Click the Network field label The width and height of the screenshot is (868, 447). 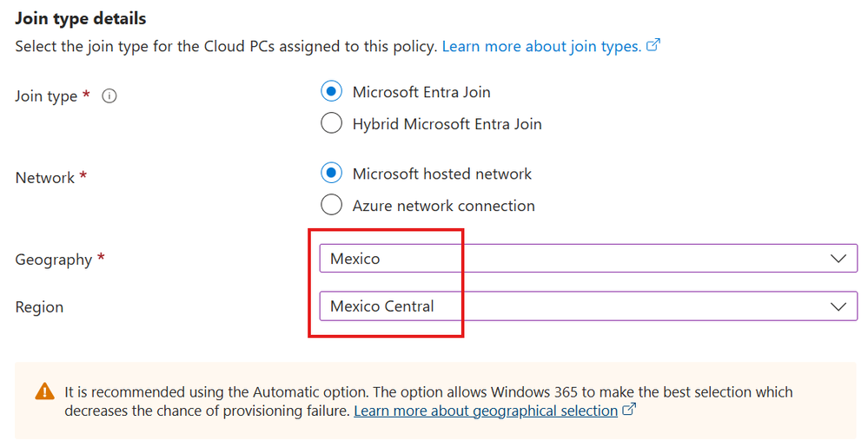[x=45, y=178]
